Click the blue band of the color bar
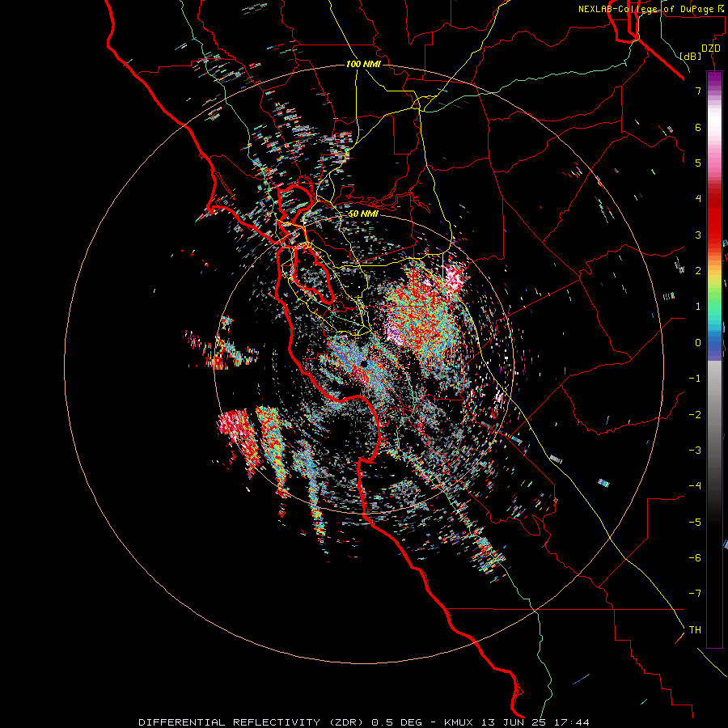The width and height of the screenshot is (728, 728). tap(714, 345)
